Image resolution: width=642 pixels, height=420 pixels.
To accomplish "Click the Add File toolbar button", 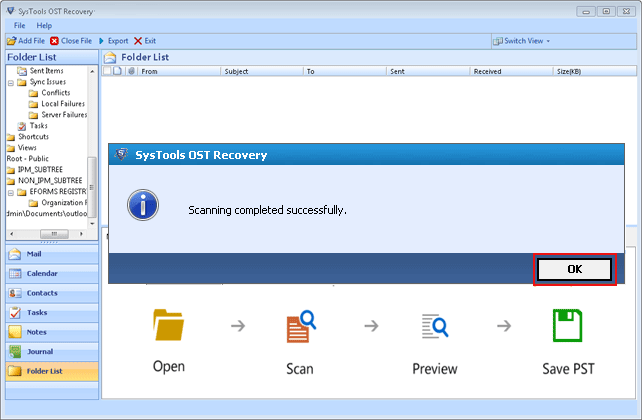I will tap(26, 41).
